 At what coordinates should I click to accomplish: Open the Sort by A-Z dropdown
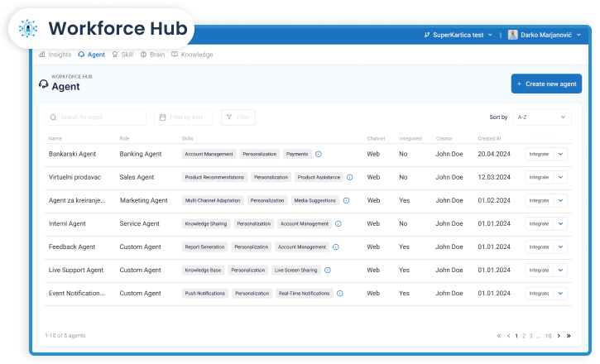point(541,117)
